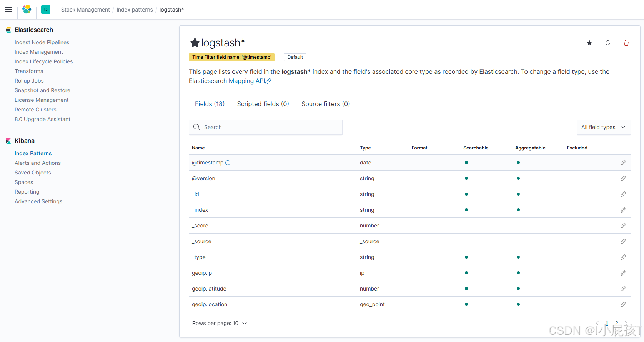This screenshot has width=644, height=342.
Task: Edit the _type field
Action: click(x=623, y=257)
